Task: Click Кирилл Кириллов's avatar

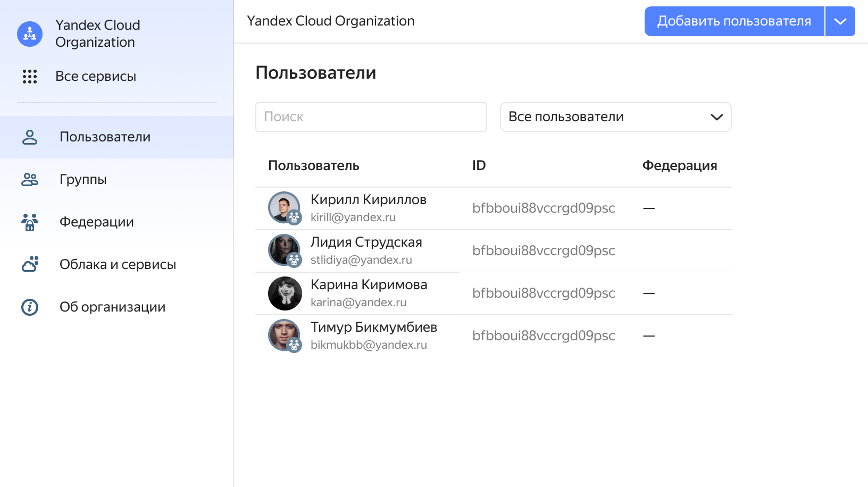Action: pos(284,207)
